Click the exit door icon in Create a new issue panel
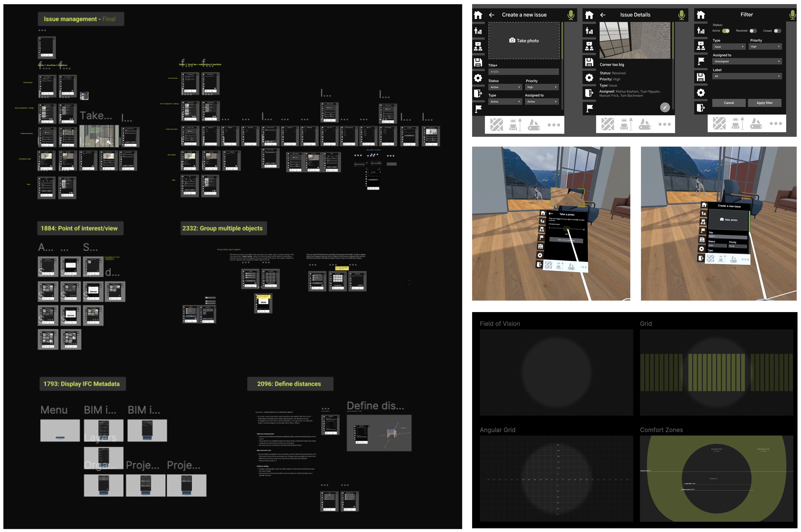The width and height of the screenshot is (801, 532). click(478, 93)
